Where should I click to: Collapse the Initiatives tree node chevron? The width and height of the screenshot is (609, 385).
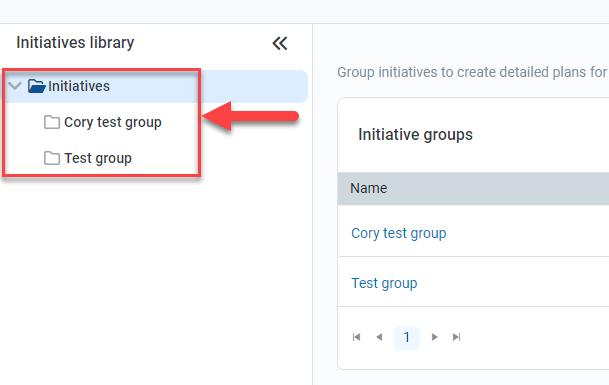15,86
